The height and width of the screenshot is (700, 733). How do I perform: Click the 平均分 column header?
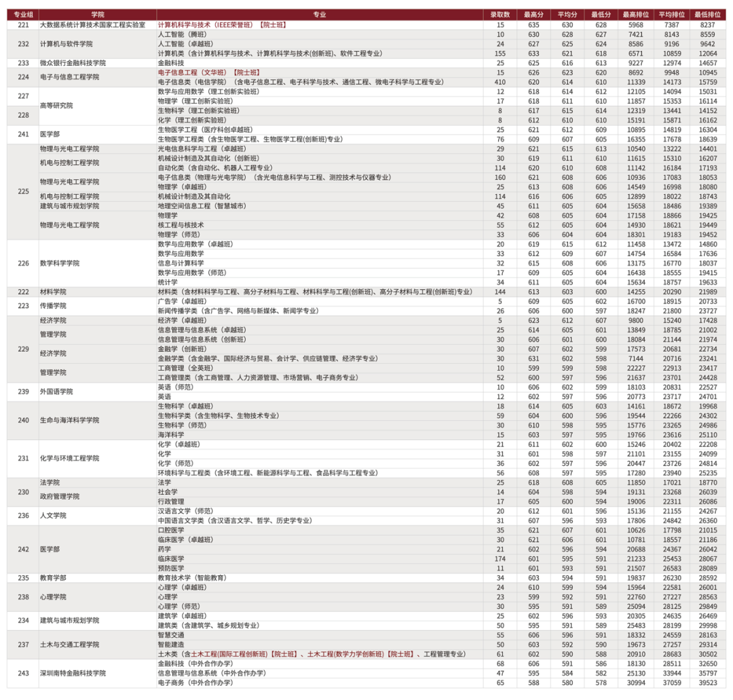point(567,14)
